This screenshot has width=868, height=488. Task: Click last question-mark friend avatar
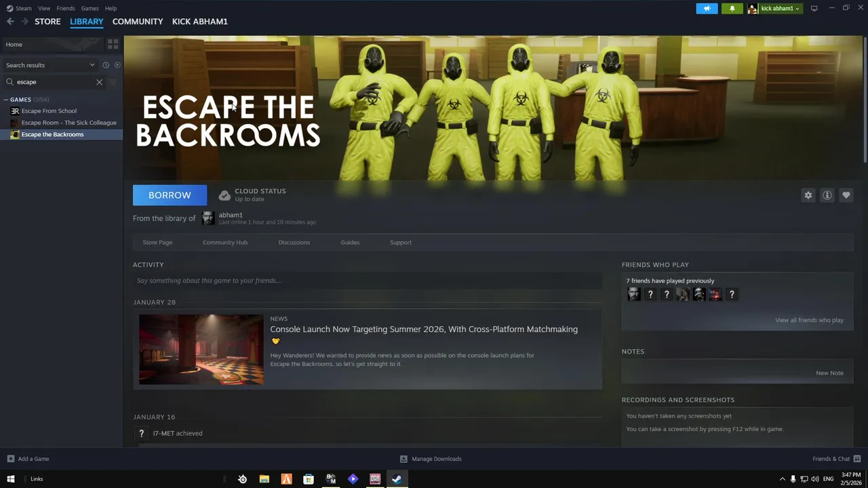coord(732,294)
